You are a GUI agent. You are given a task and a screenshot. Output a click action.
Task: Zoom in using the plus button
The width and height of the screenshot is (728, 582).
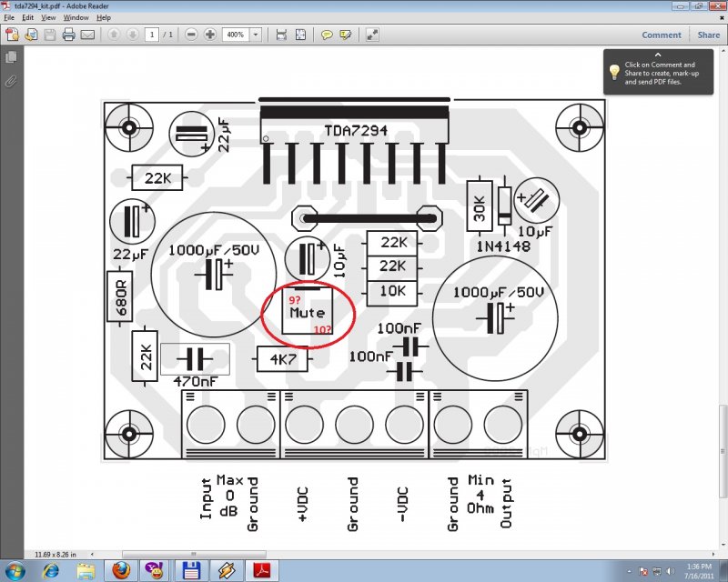pyautogui.click(x=210, y=35)
